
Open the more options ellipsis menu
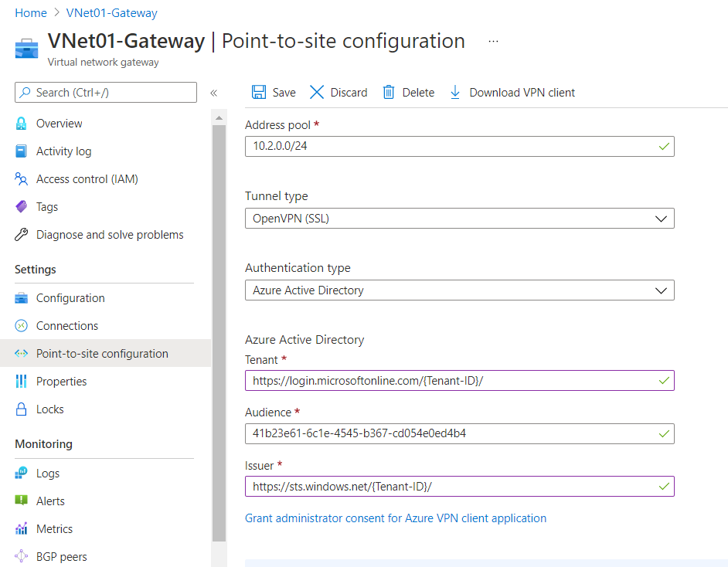[x=493, y=41]
